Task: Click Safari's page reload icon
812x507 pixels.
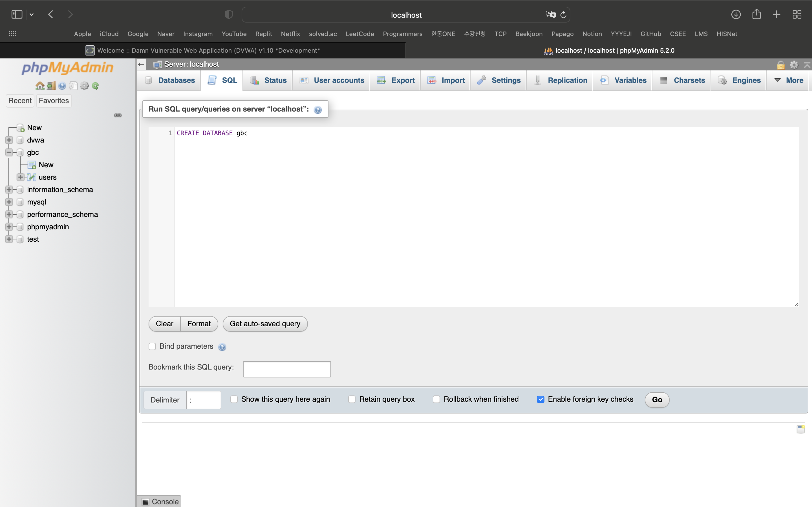Action: pyautogui.click(x=563, y=15)
